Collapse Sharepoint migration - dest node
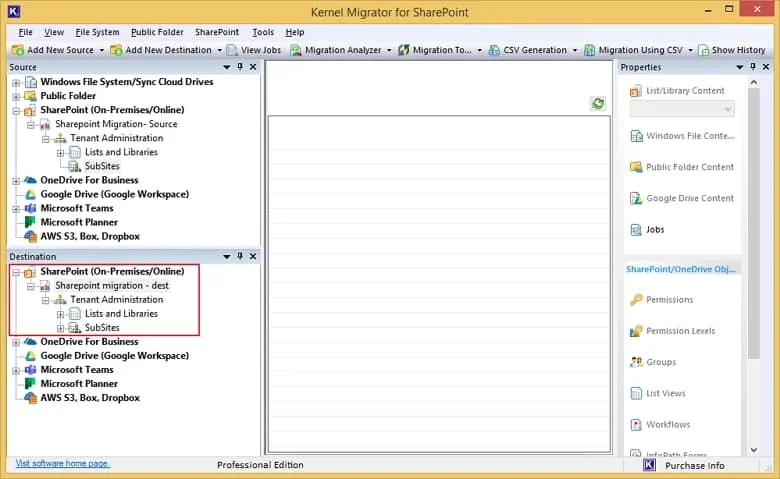Screen dimensions: 780x479 (x=31, y=287)
